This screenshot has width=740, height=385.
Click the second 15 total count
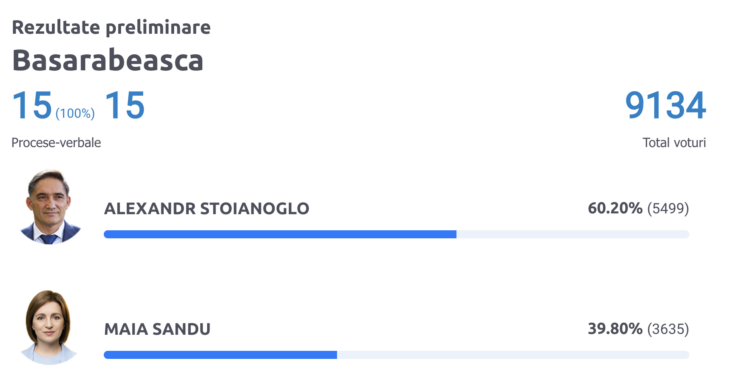point(125,105)
